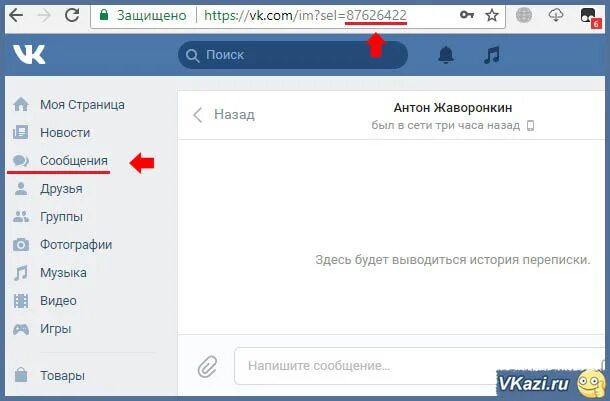Click the Назад back button
The width and height of the screenshot is (610, 401).
click(223, 115)
